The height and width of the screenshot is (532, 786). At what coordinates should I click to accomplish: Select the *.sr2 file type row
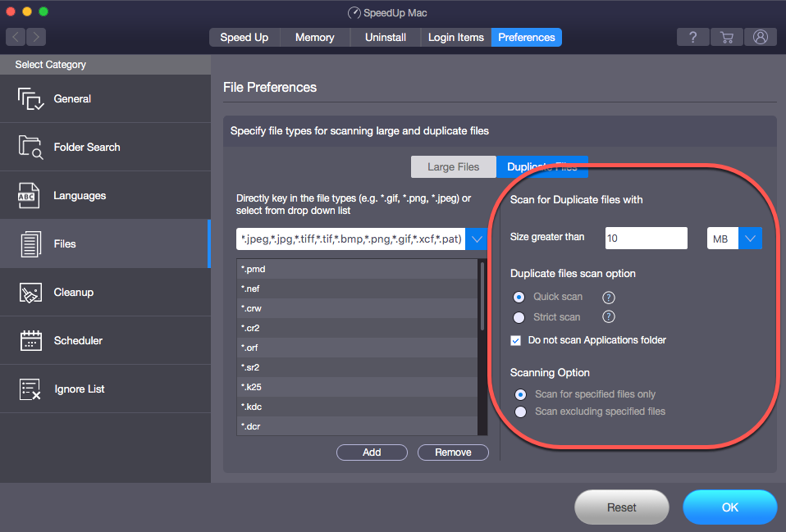pos(357,367)
